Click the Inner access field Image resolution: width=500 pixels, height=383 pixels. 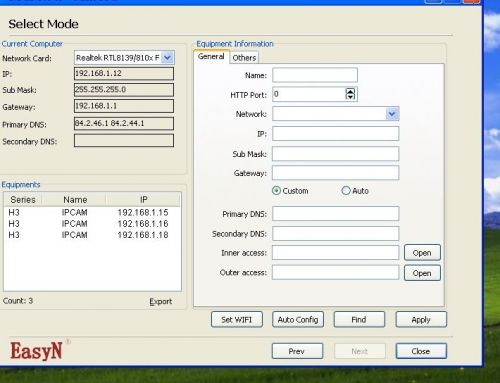click(335, 253)
